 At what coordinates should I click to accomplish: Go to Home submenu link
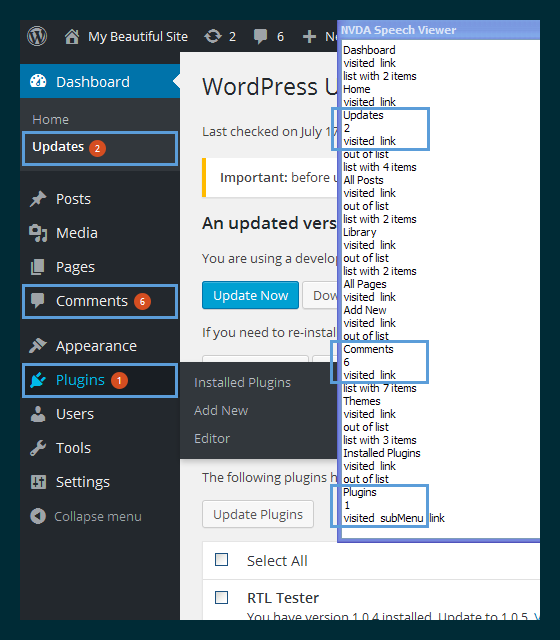pos(51,120)
